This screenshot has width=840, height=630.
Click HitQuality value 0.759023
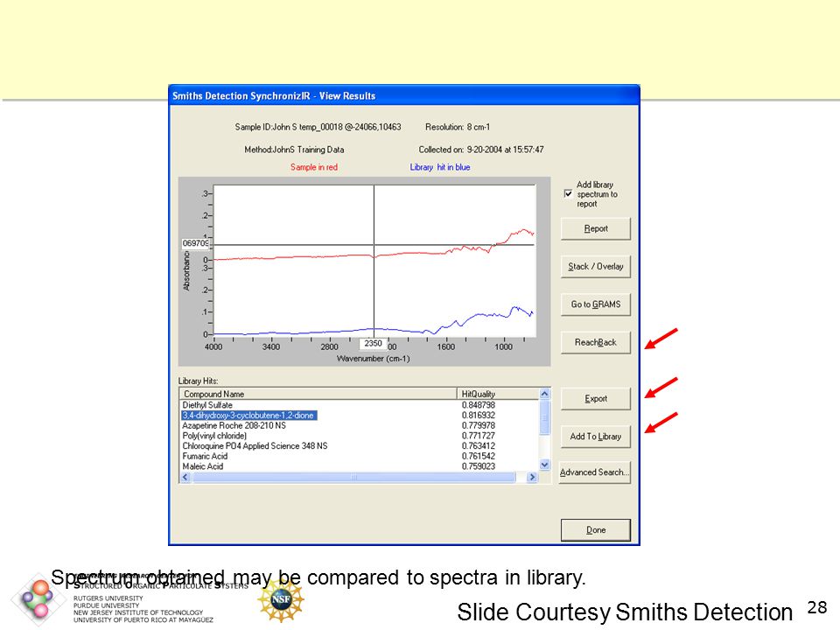(479, 466)
